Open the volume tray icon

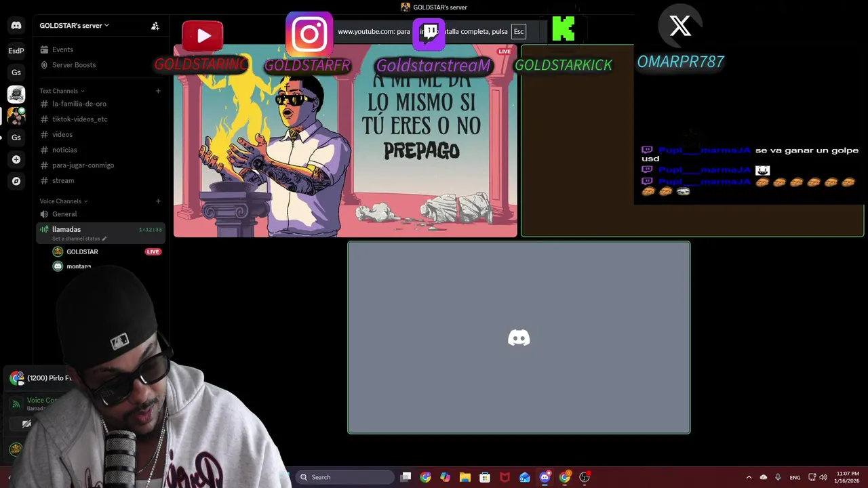823,477
